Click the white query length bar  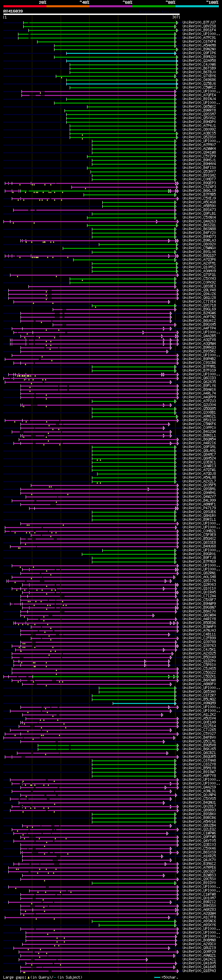(92, 15)
